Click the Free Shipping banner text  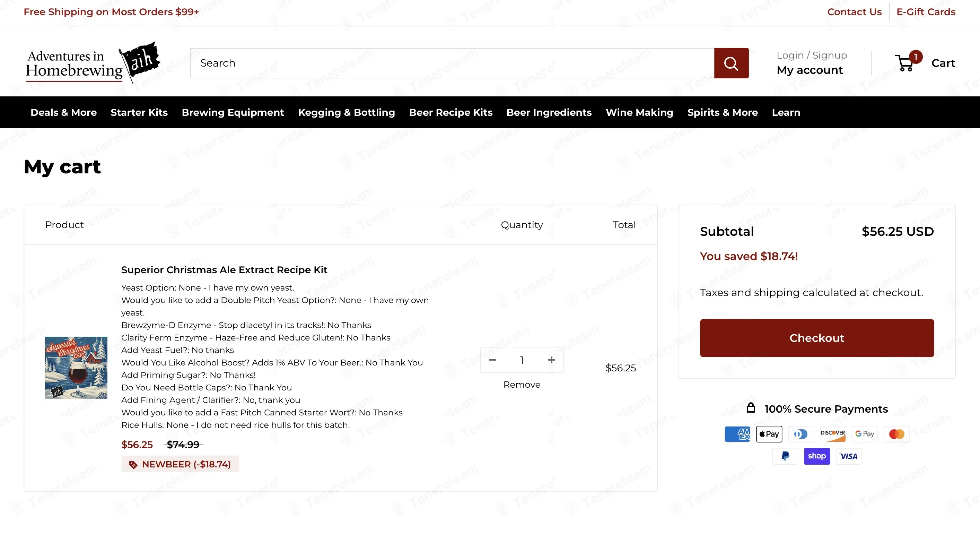click(x=112, y=12)
